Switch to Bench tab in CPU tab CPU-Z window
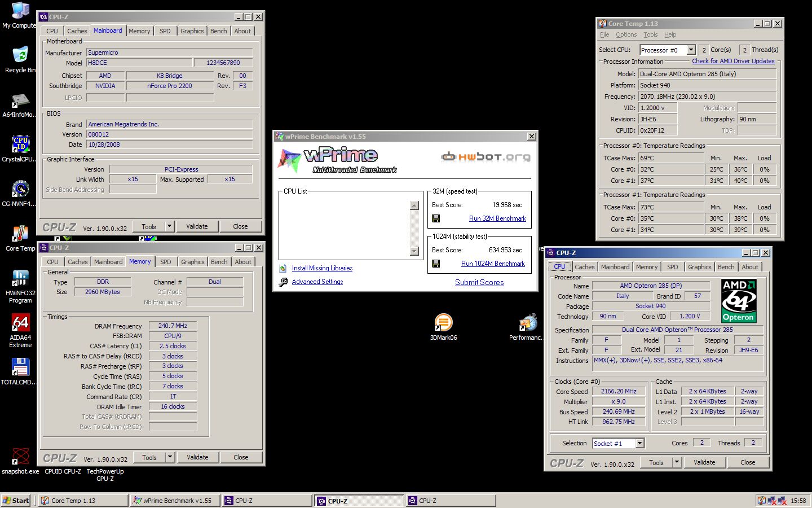 coord(726,267)
